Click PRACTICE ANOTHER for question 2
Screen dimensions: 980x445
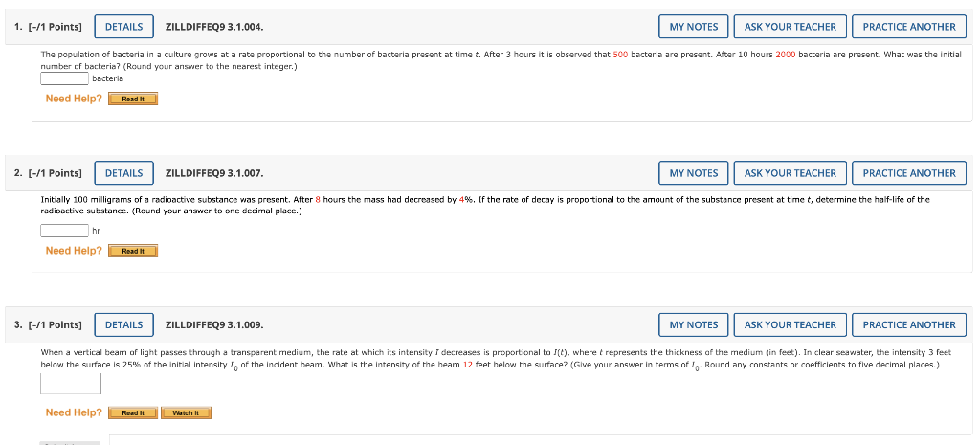pos(909,173)
